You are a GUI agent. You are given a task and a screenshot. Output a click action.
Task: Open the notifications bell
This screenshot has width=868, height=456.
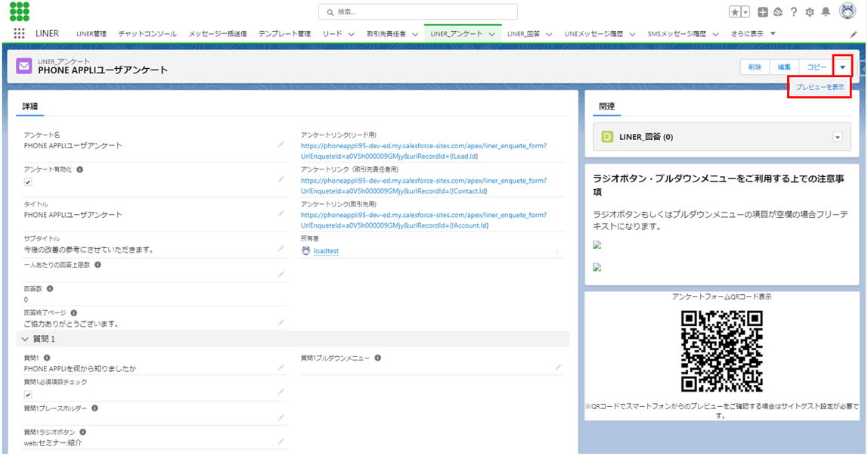point(826,12)
